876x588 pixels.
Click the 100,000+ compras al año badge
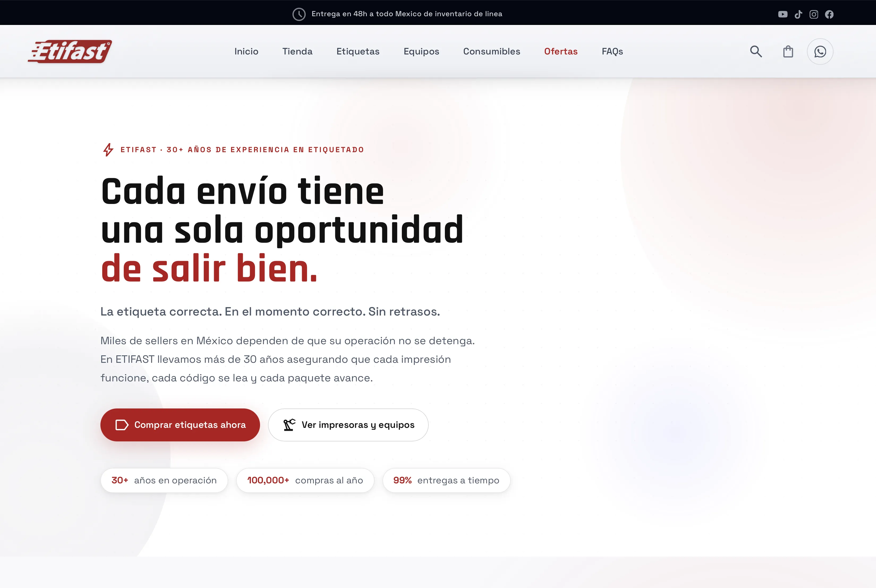[x=305, y=480]
